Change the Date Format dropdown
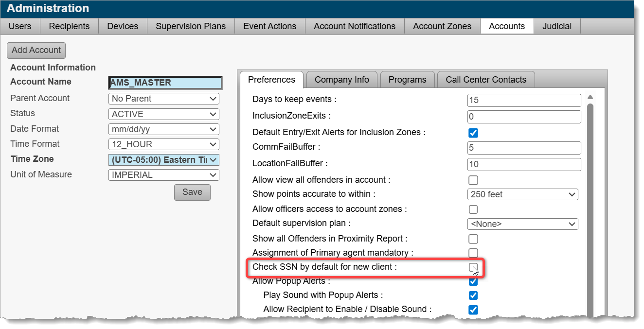 164,129
